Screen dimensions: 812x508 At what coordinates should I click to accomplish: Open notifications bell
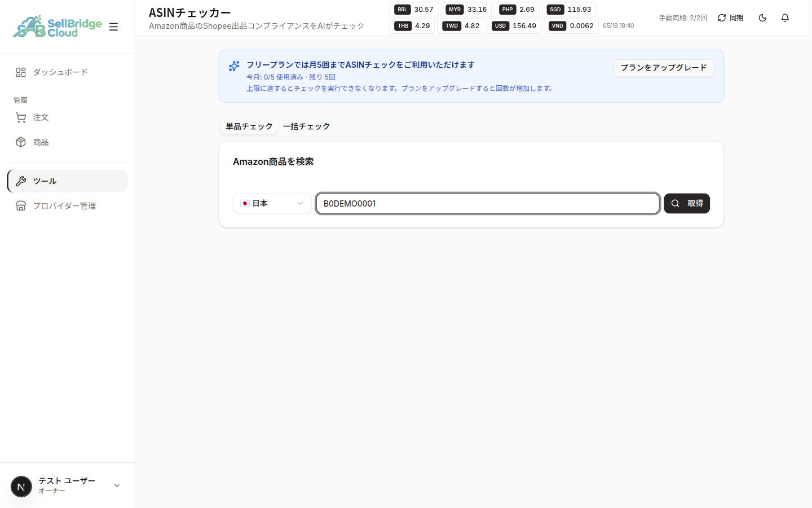(x=785, y=18)
